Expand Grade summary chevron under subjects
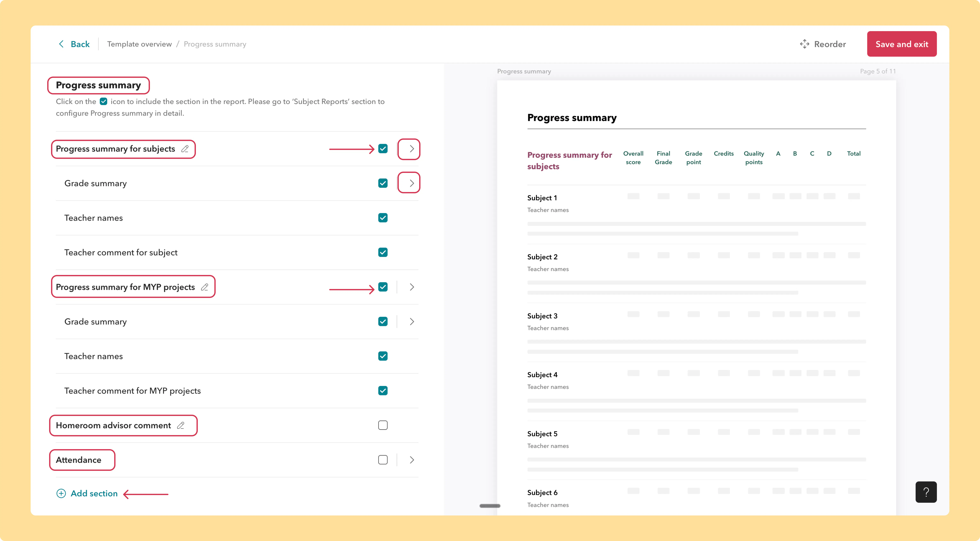Image resolution: width=980 pixels, height=541 pixels. [x=412, y=183]
